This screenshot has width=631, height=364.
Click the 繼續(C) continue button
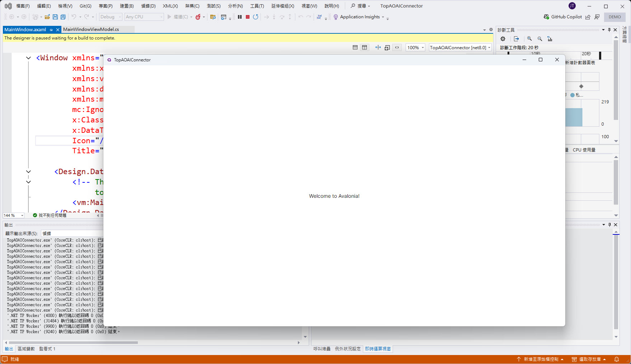point(178,17)
